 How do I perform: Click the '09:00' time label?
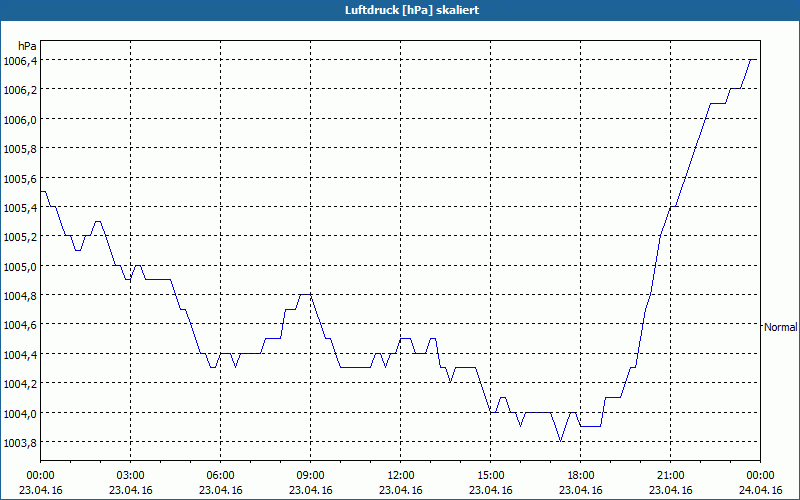310,476
